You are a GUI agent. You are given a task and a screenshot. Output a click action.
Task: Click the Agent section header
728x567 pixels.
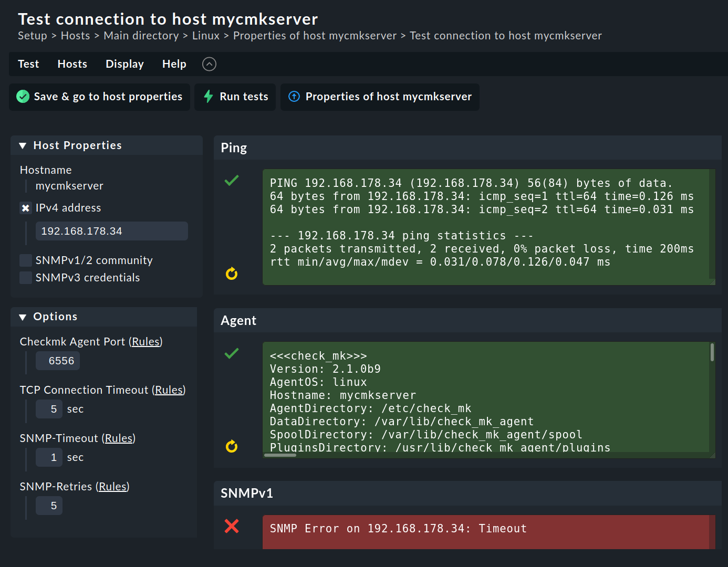coord(467,321)
